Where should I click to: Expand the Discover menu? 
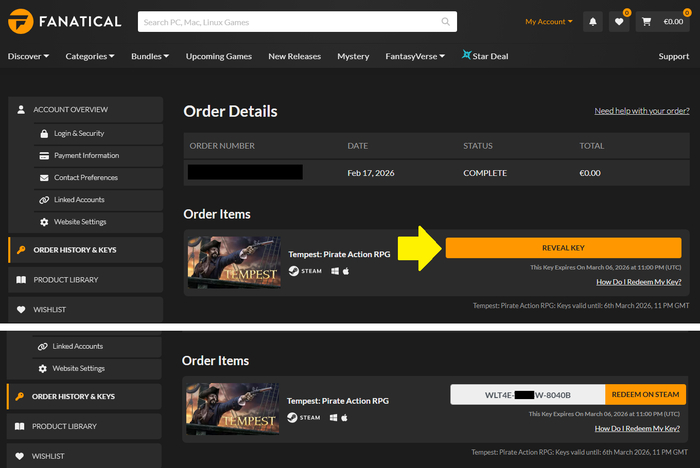(29, 56)
